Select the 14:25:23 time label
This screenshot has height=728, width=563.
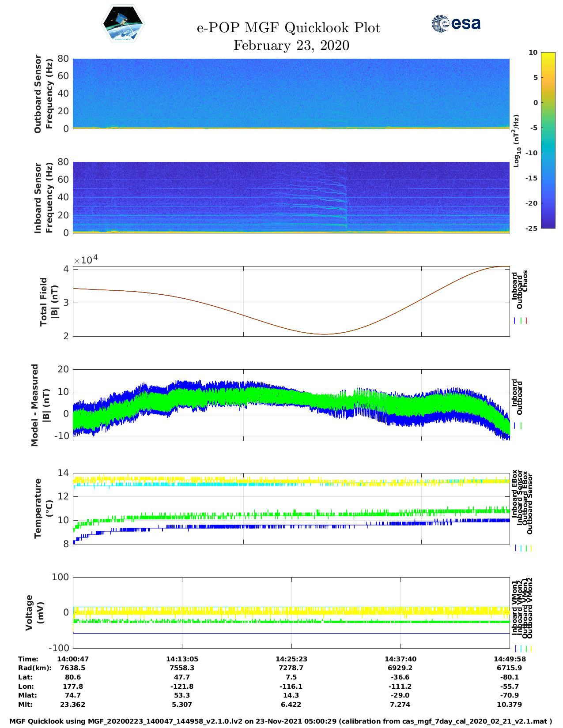tap(291, 659)
